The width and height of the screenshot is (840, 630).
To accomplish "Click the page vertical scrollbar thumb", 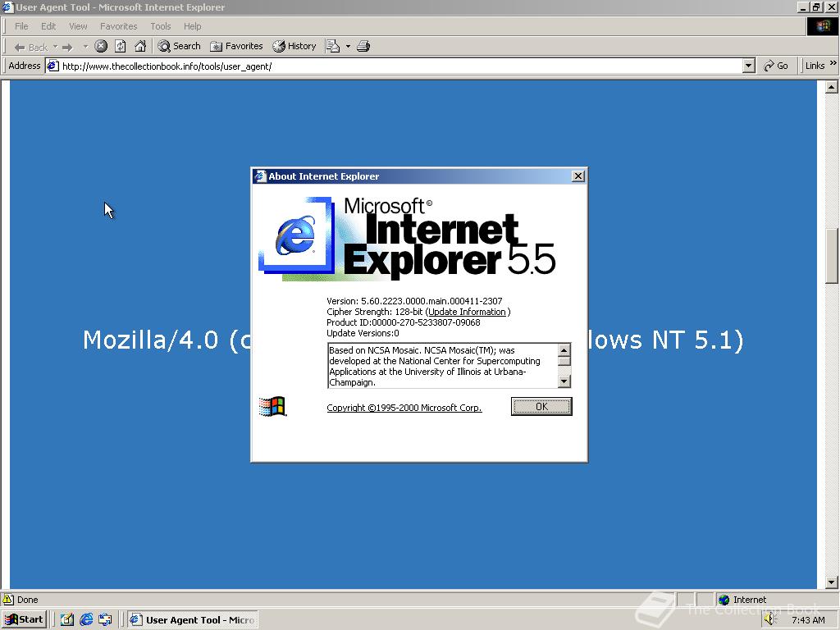I will click(832, 256).
